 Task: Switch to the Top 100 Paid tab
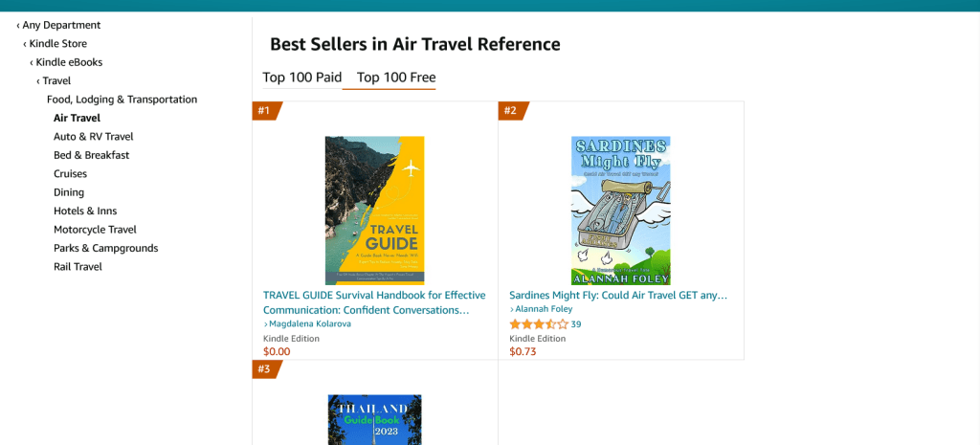point(302,78)
